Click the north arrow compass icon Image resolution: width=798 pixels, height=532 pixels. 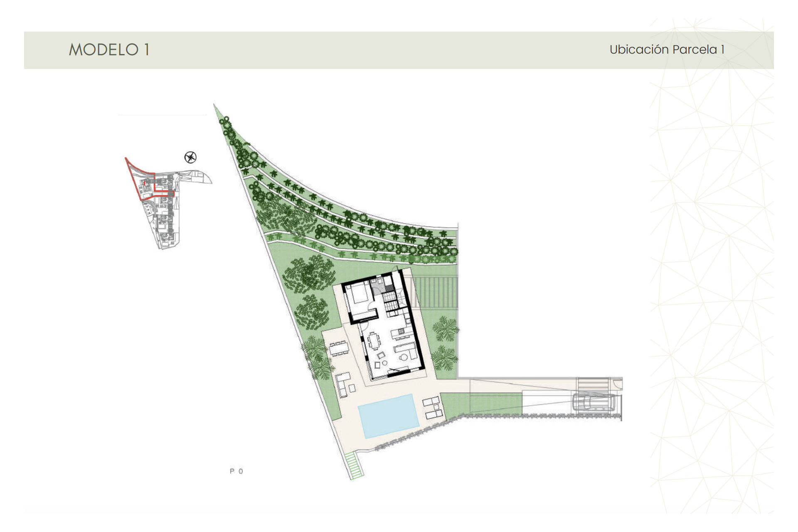click(x=191, y=158)
